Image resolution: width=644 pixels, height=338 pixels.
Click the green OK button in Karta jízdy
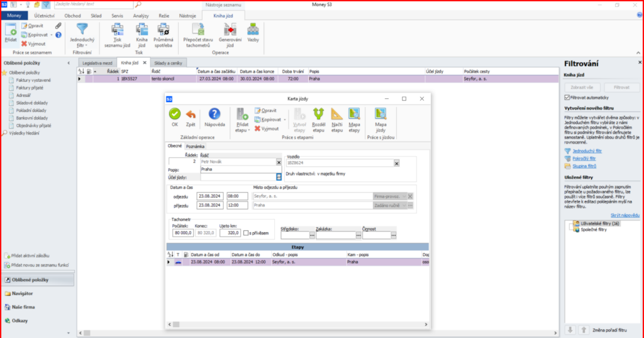[175, 114]
